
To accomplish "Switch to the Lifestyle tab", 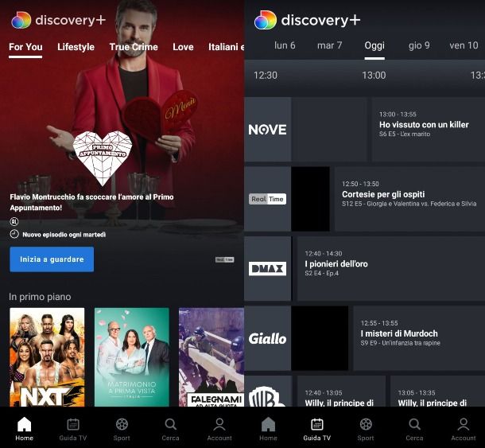I will 76,47.
